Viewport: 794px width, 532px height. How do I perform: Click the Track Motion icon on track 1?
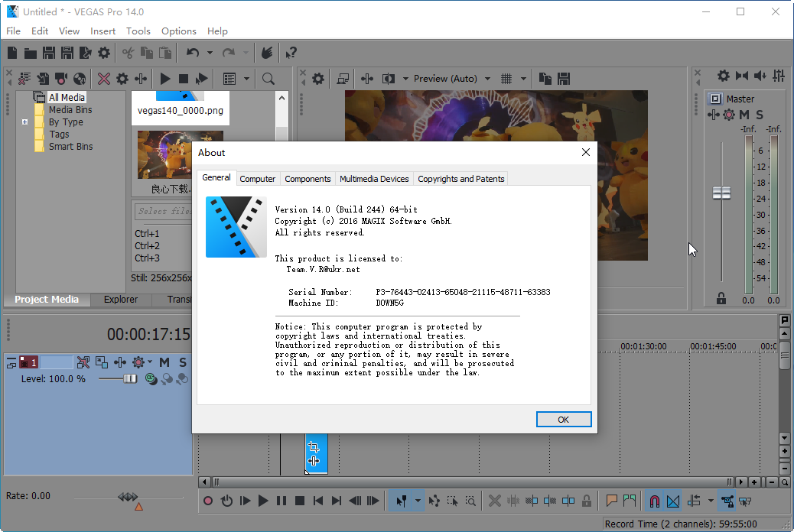pyautogui.click(x=83, y=362)
